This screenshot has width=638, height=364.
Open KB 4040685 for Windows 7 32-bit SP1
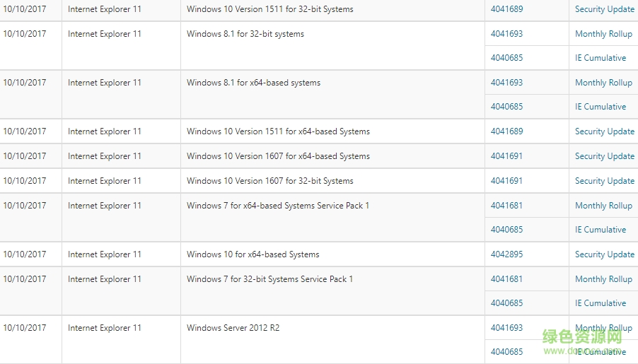tap(506, 303)
